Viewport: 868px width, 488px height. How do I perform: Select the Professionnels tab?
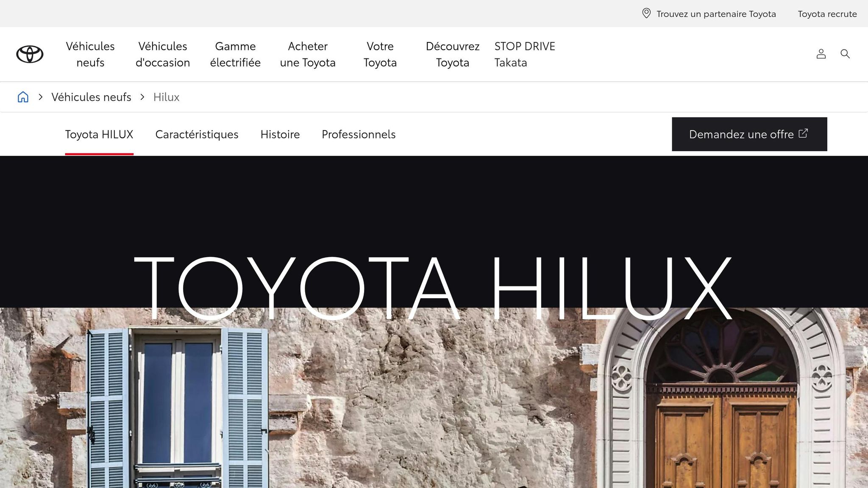[358, 134]
